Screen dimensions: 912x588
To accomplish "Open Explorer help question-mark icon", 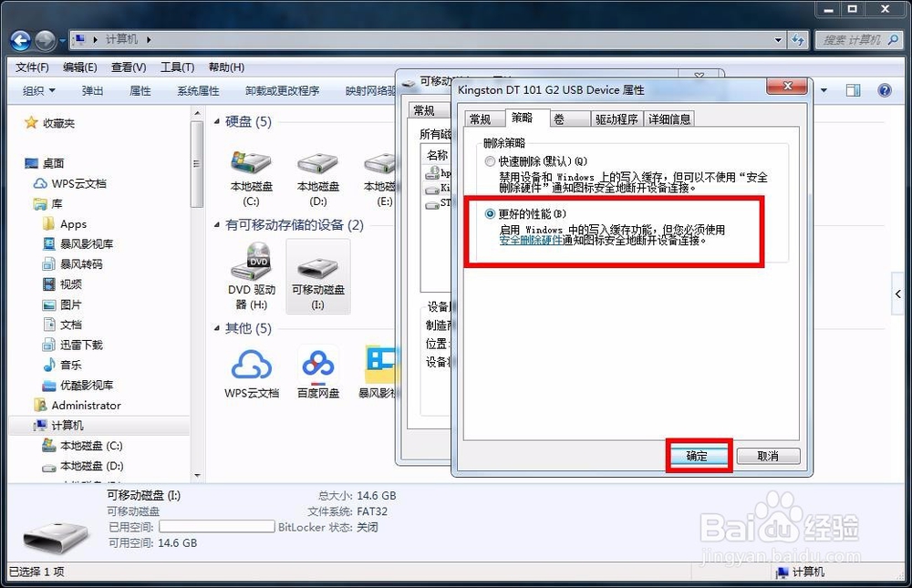I will coord(885,90).
